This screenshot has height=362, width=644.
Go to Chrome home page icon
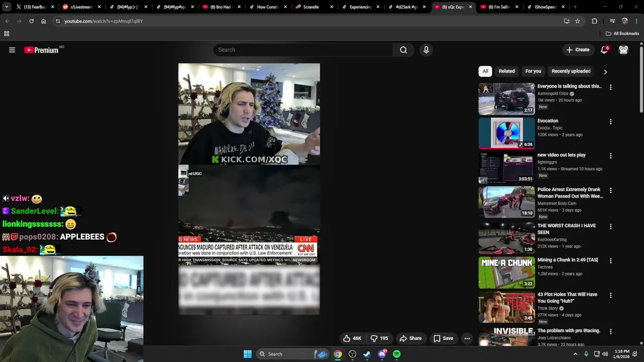(x=43, y=21)
